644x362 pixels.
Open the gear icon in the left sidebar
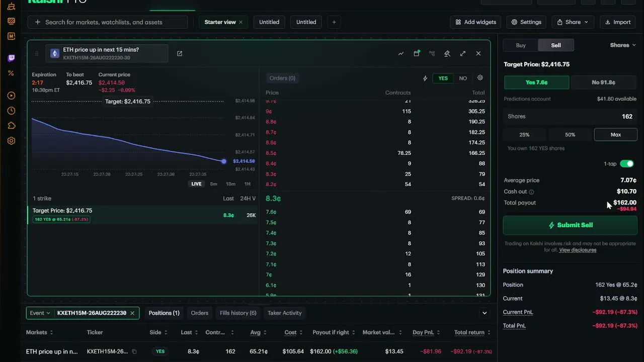(x=11, y=141)
